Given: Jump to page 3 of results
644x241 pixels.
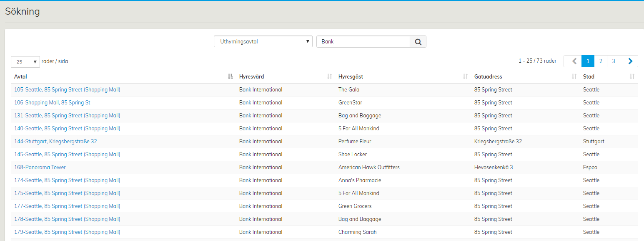Looking at the screenshot, I should [x=614, y=61].
